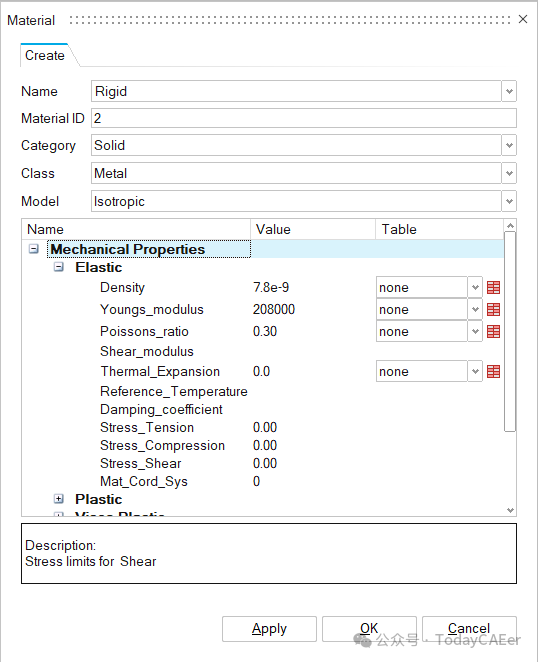Open the Poissons_ratio table icon
The width and height of the screenshot is (538, 662).
[x=493, y=331]
